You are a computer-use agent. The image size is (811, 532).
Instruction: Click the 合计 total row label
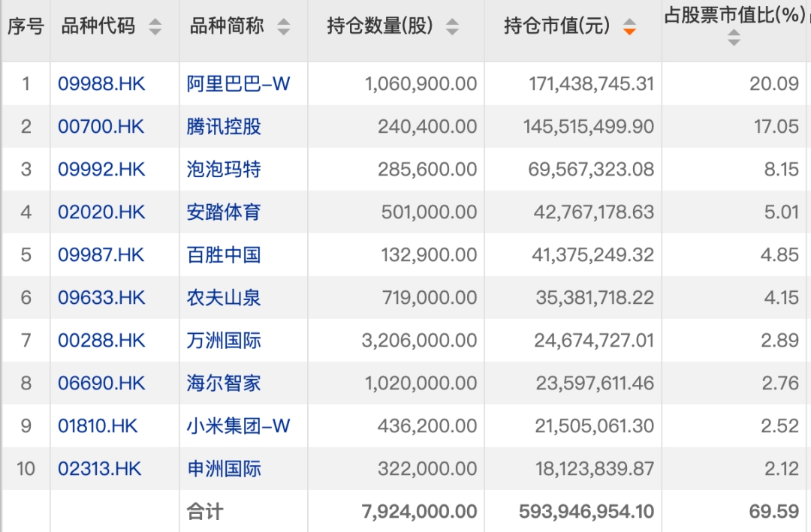coord(205,512)
